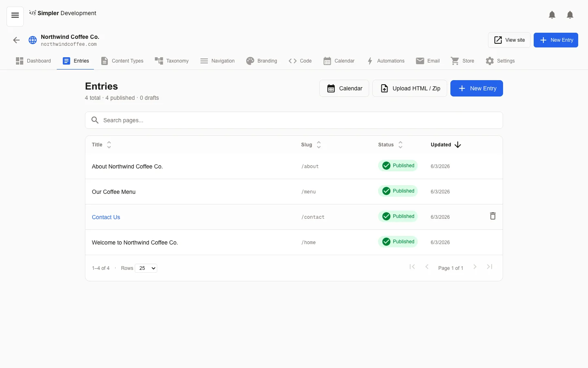Switch to the Email tab

[x=428, y=61]
